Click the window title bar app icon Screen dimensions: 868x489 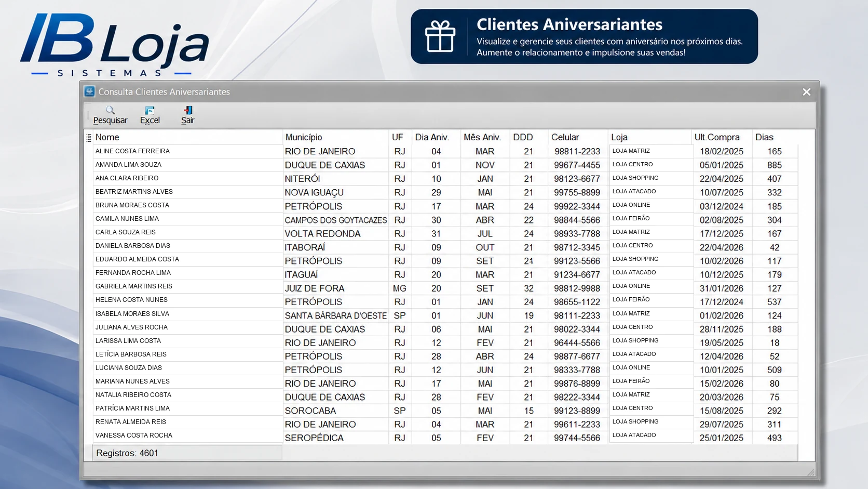pyautogui.click(x=89, y=91)
